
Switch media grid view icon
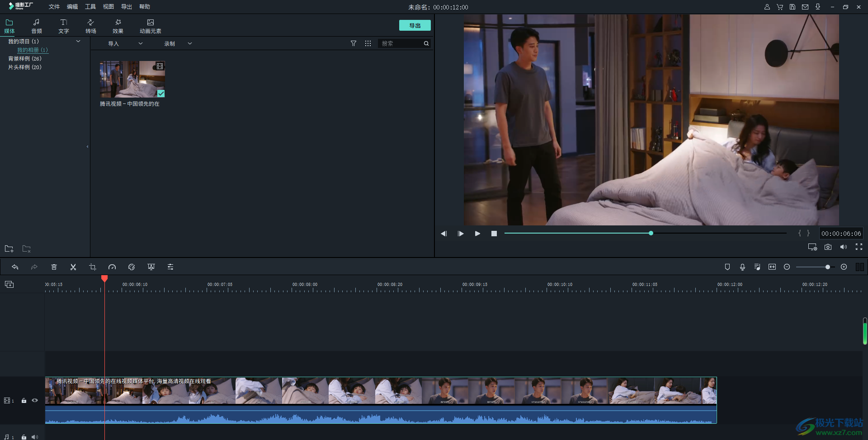[368, 43]
